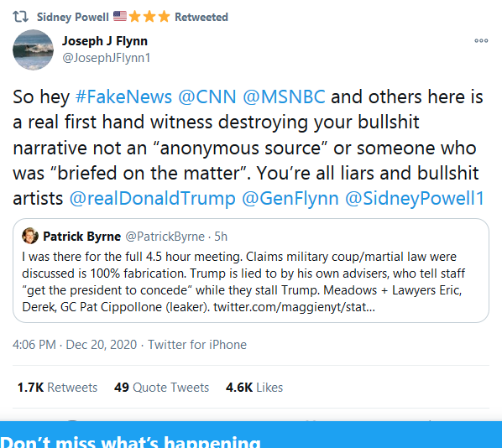Click the retweet arrows icon above the tweet
This screenshot has height=448, width=502.
(x=20, y=17)
